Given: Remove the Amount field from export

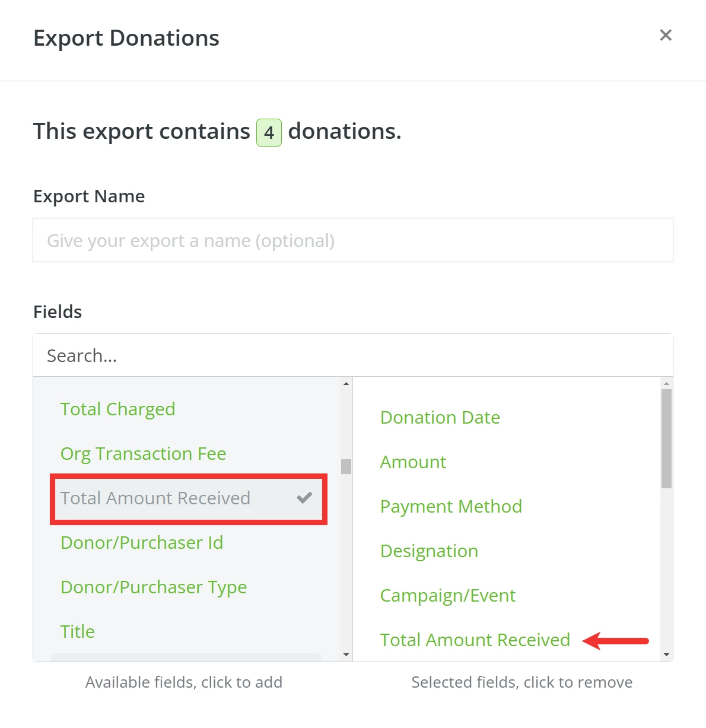Looking at the screenshot, I should coord(413,462).
